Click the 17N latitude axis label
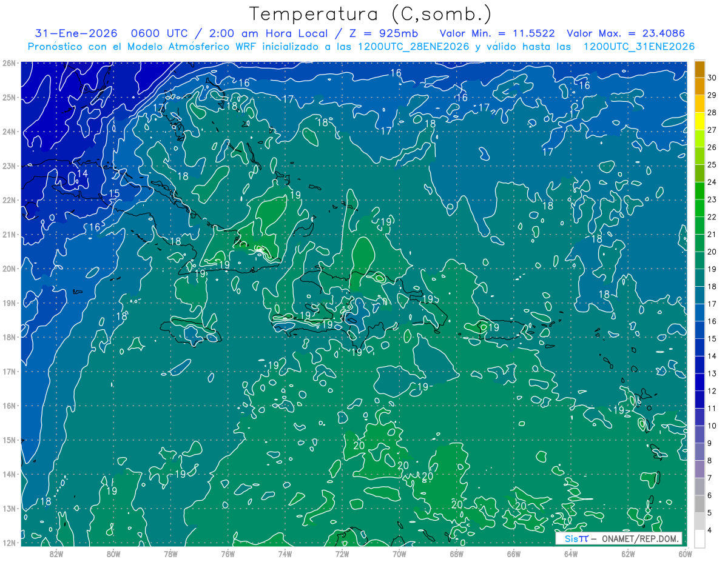 [x=9, y=372]
